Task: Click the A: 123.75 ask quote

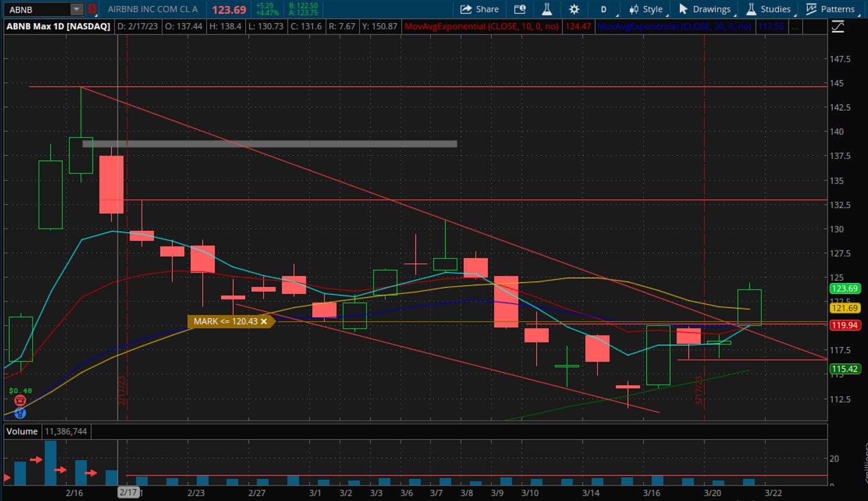Action: pos(303,13)
